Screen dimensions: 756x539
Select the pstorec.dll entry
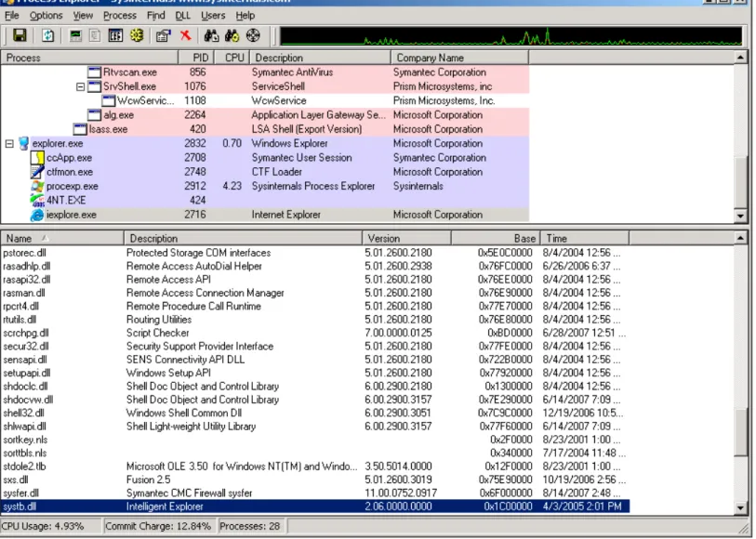[x=24, y=253]
